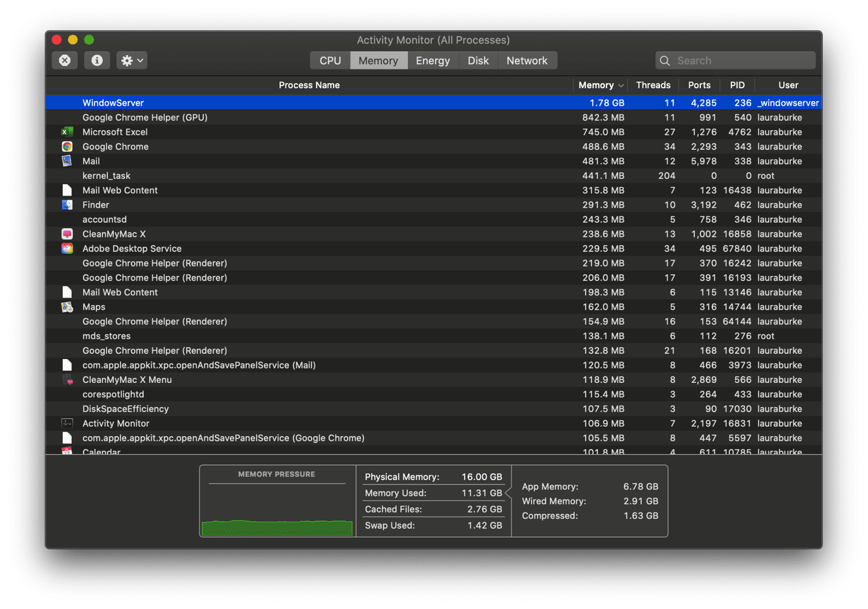Click the Finder app icon
The width and height of the screenshot is (868, 609).
click(67, 205)
